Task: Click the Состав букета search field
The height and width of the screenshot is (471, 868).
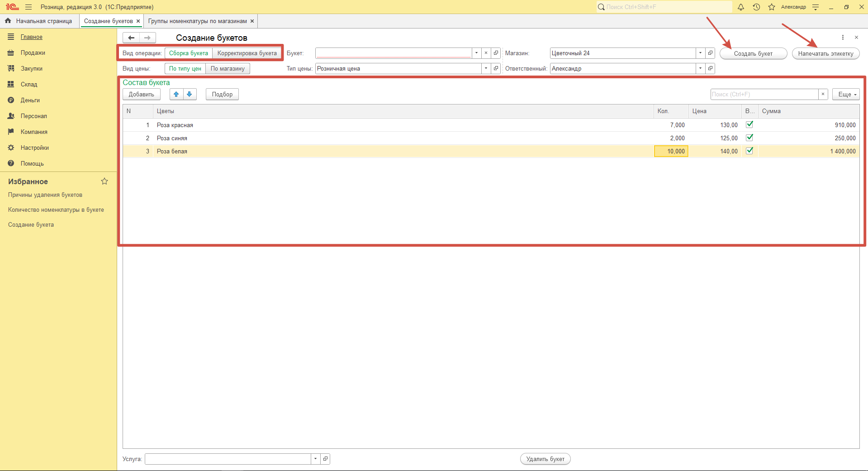Action: pyautogui.click(x=764, y=94)
